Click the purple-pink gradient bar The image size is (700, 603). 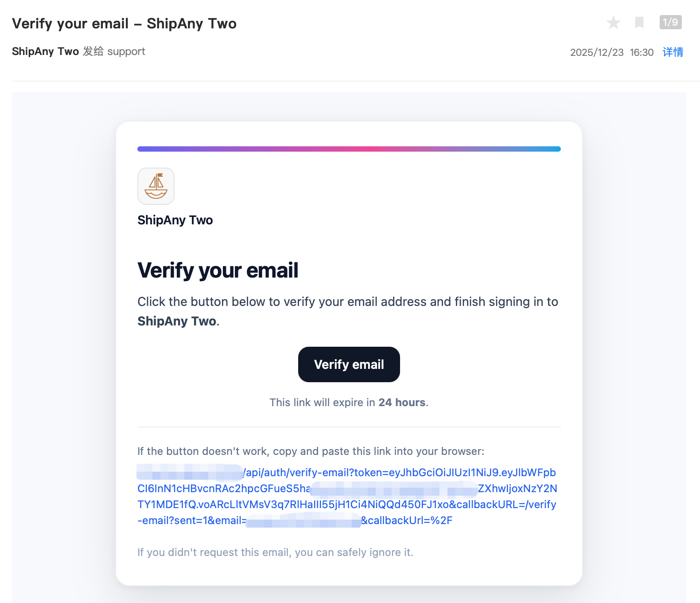[349, 149]
